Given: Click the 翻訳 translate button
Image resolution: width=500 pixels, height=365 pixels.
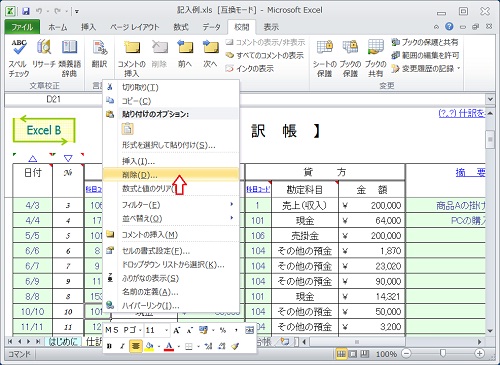Looking at the screenshot, I should (x=99, y=54).
